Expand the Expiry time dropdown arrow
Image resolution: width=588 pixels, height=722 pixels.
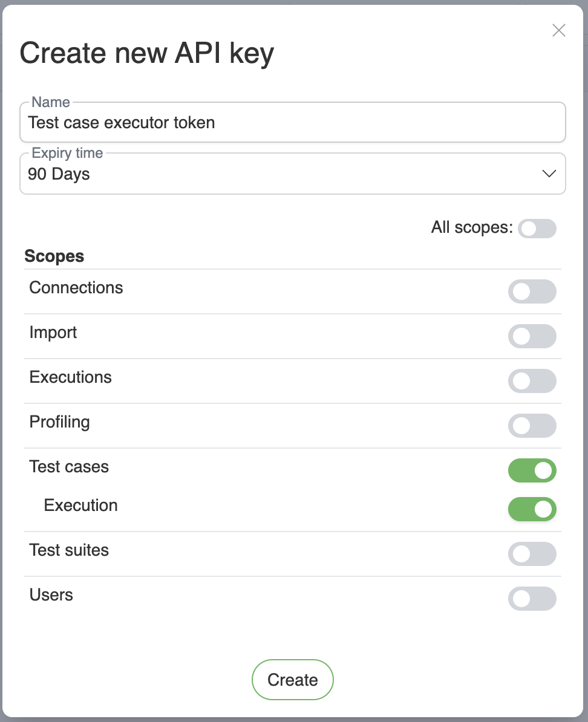[549, 174]
